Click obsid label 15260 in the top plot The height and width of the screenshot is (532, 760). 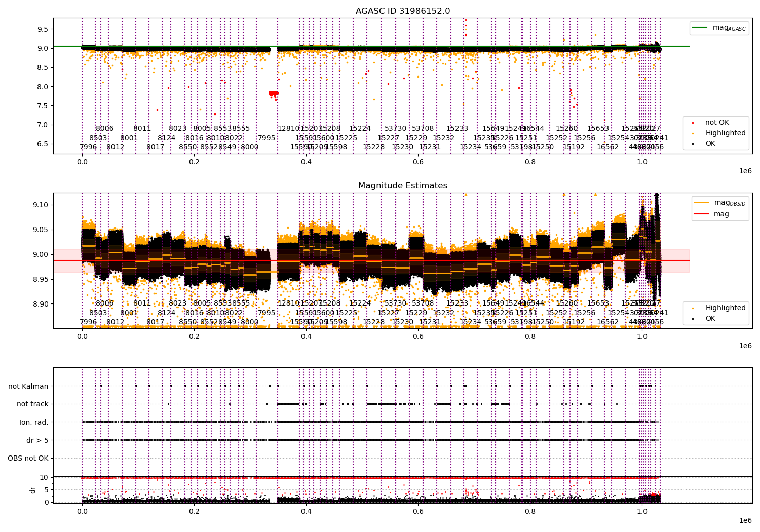[x=566, y=129]
